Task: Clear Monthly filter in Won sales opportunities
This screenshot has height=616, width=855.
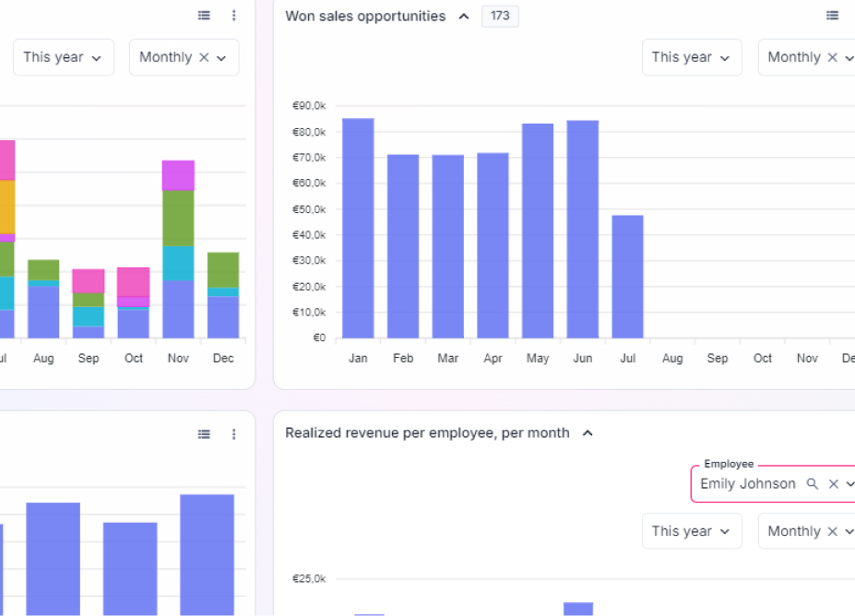Action: click(832, 57)
